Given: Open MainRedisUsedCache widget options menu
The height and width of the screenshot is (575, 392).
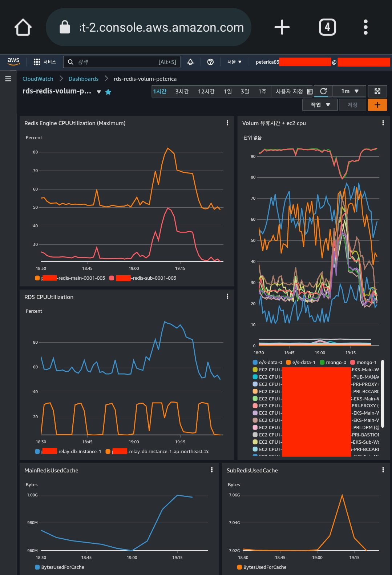Looking at the screenshot, I should (x=212, y=470).
